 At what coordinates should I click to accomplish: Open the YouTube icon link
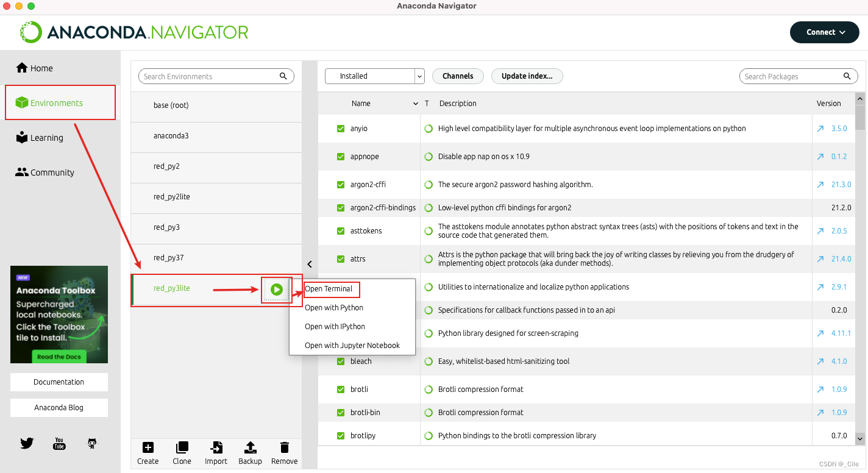pos(59,443)
